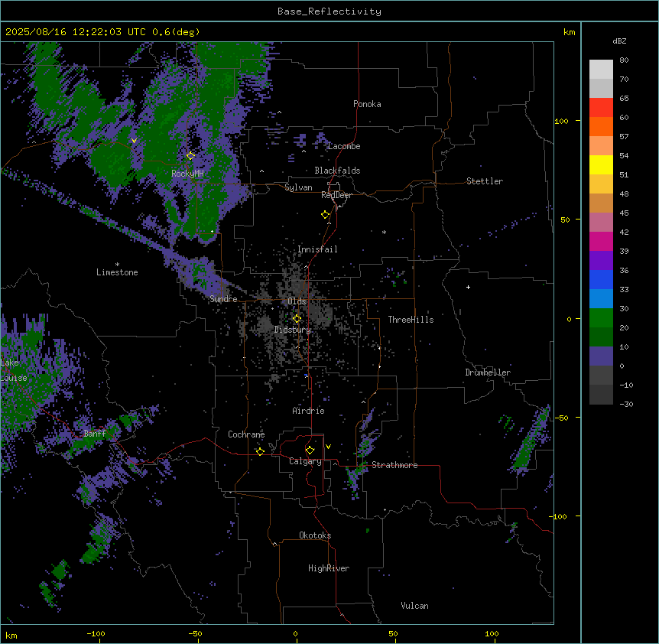This screenshot has height=644, width=659.
Task: Click the lightest grey swatch atop the legend
Action: tap(601, 69)
